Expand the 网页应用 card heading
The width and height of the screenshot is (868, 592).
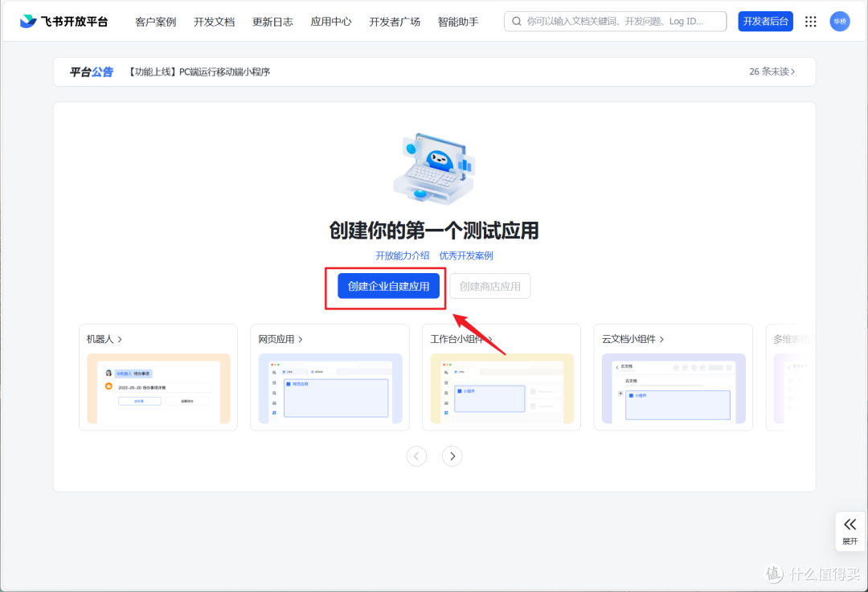tap(280, 339)
